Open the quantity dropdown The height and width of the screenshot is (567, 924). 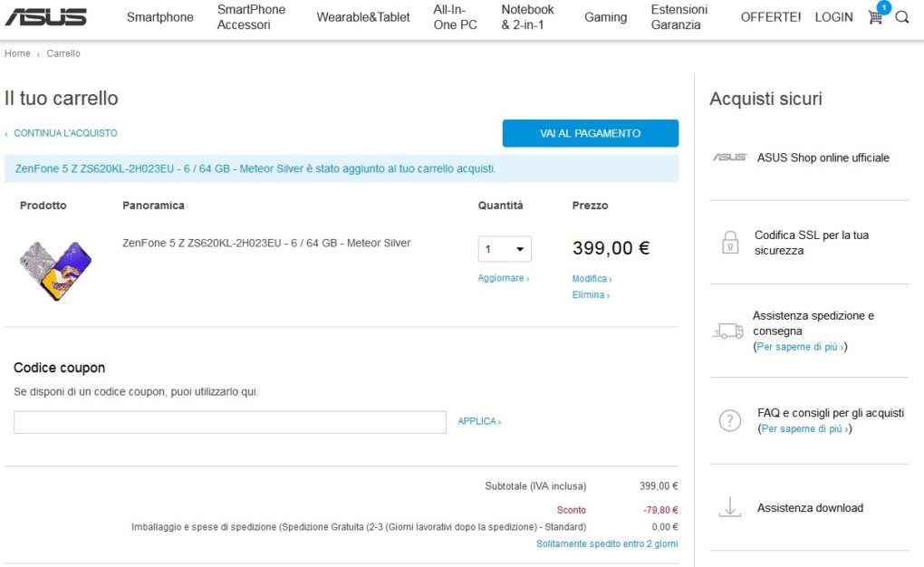click(x=505, y=249)
